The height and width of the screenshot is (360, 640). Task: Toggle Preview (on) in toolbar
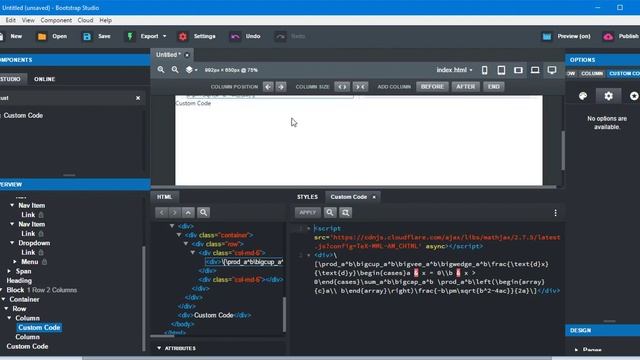tap(566, 36)
